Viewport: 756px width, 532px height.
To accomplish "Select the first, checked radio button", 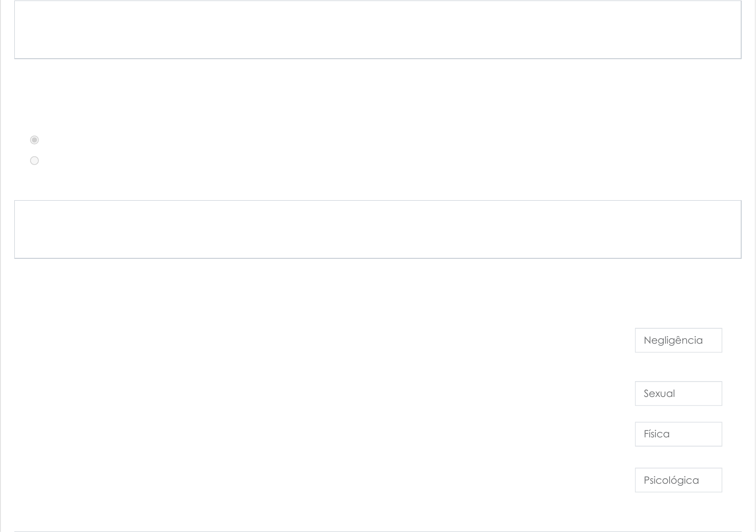I will coord(35,140).
